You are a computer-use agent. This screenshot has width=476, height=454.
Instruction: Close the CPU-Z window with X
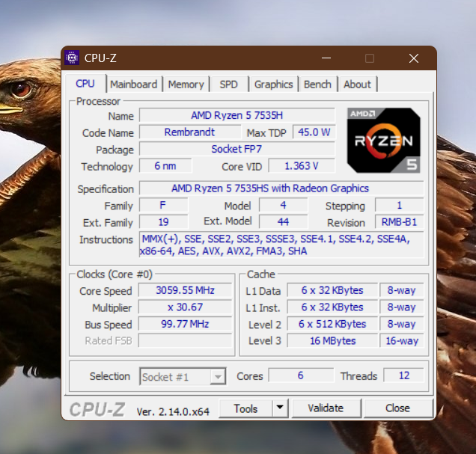[414, 58]
